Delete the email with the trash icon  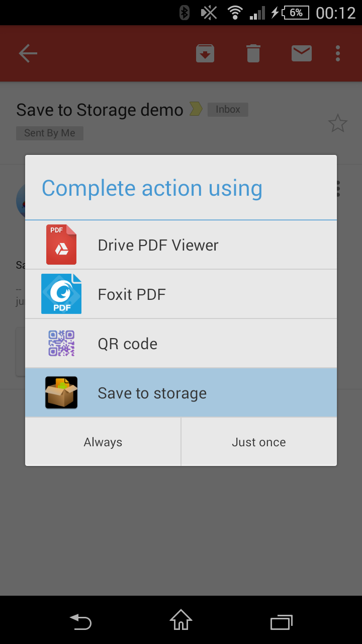[253, 53]
